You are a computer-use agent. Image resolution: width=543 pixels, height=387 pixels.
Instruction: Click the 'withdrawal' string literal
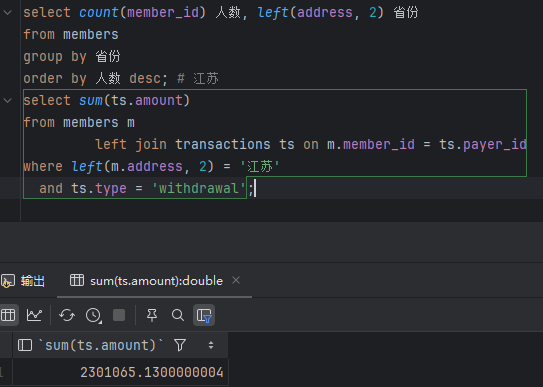[x=199, y=189]
